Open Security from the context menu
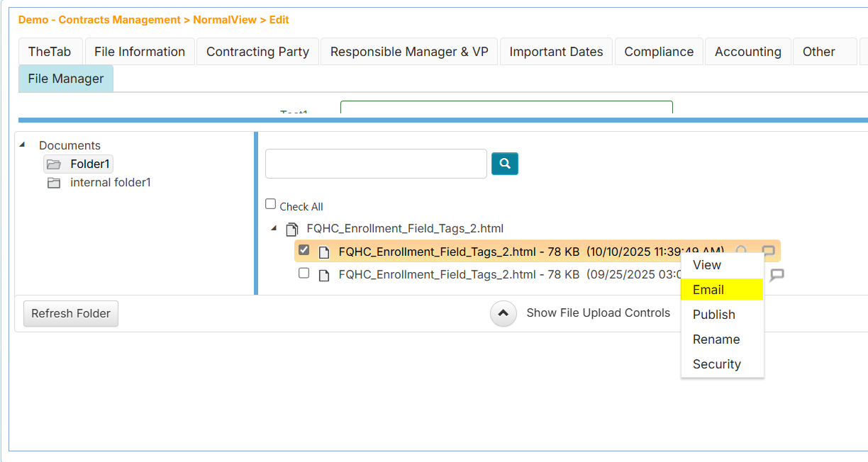The width and height of the screenshot is (868, 462). click(x=716, y=364)
